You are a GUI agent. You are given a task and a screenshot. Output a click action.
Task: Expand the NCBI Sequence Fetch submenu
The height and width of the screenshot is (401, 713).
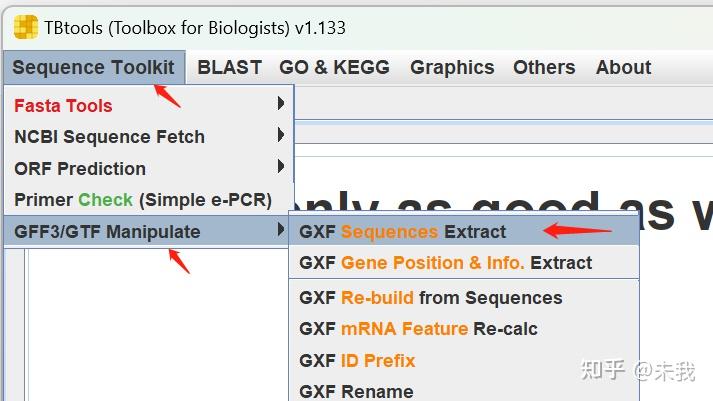(x=109, y=137)
